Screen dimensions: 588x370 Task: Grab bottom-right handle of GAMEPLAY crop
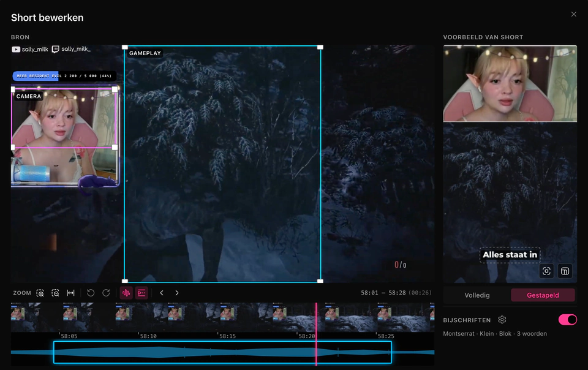(320, 281)
